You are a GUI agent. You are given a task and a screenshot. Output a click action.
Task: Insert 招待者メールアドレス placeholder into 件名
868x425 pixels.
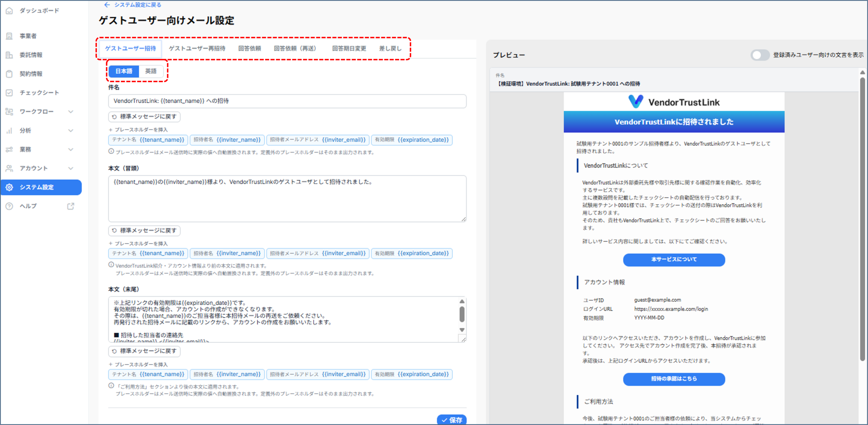point(318,140)
